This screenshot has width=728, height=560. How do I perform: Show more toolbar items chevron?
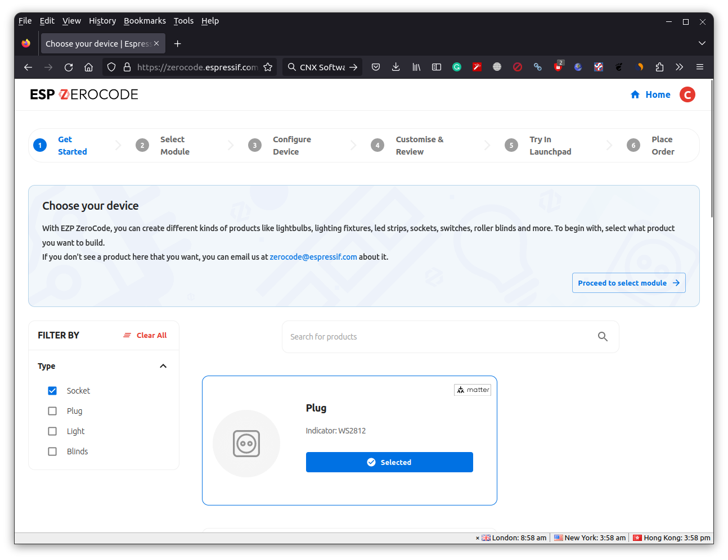[680, 67]
